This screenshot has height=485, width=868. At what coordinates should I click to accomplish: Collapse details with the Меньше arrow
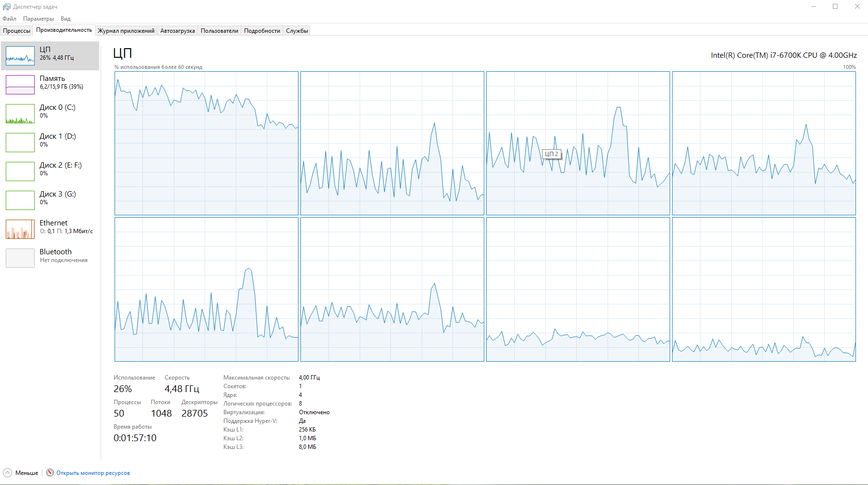point(7,472)
